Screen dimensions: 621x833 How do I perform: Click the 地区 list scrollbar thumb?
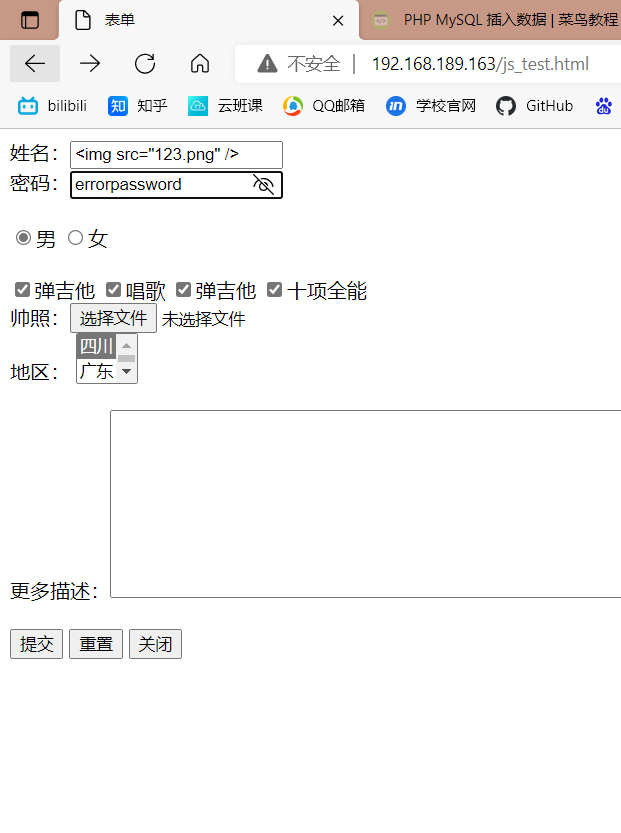[x=126, y=359]
